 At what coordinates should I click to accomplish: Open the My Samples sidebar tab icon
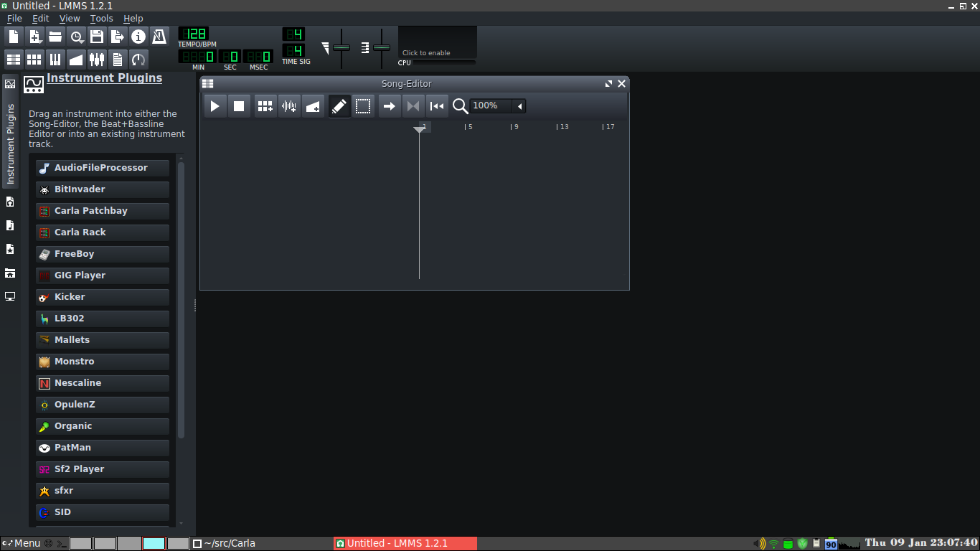click(x=10, y=225)
